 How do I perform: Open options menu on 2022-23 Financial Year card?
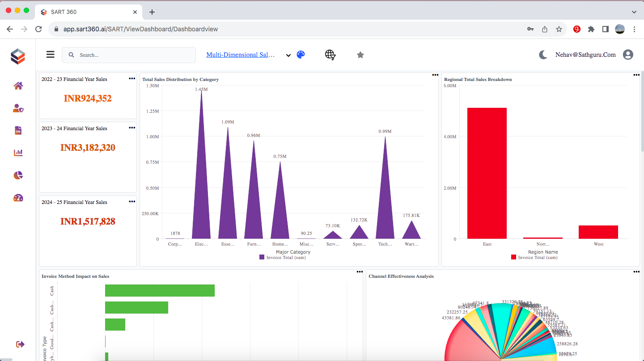click(132, 78)
